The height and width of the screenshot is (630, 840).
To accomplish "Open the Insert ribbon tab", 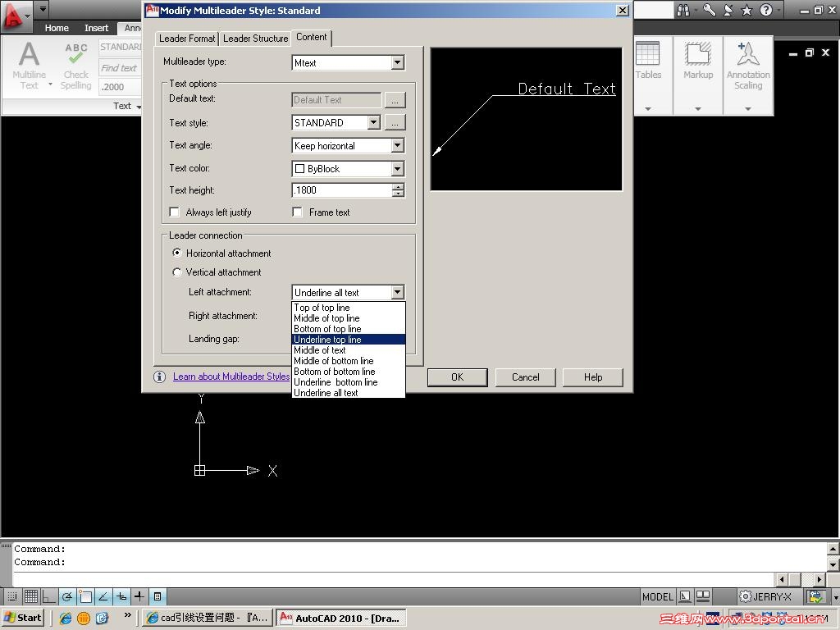I will (x=96, y=28).
